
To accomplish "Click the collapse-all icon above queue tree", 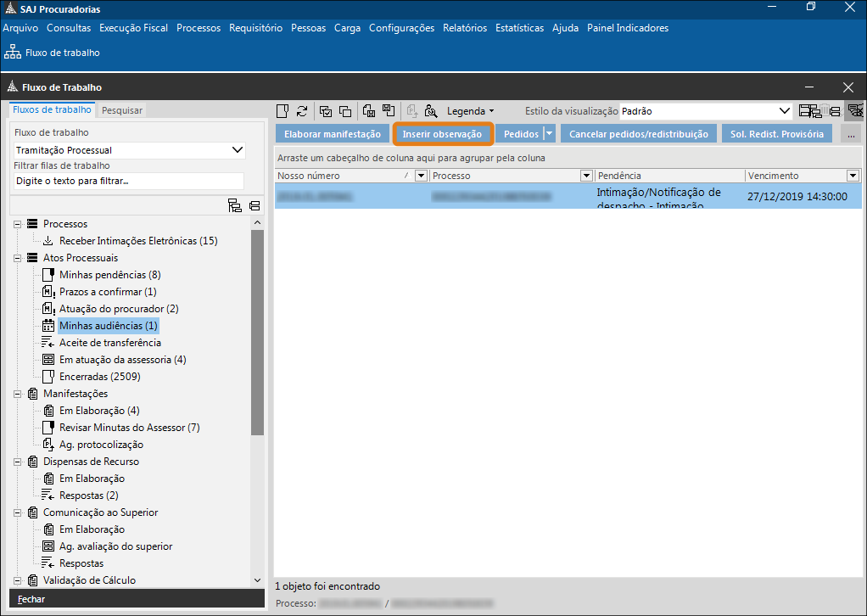I will [255, 205].
